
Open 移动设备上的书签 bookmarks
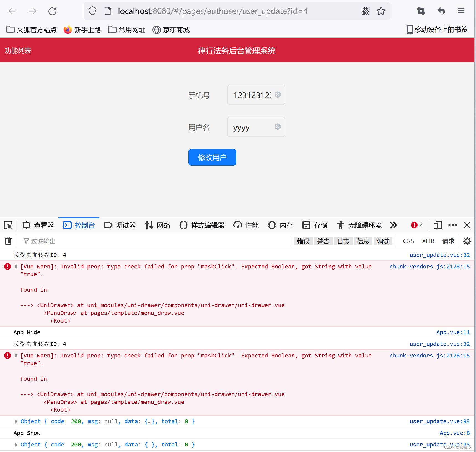(437, 30)
